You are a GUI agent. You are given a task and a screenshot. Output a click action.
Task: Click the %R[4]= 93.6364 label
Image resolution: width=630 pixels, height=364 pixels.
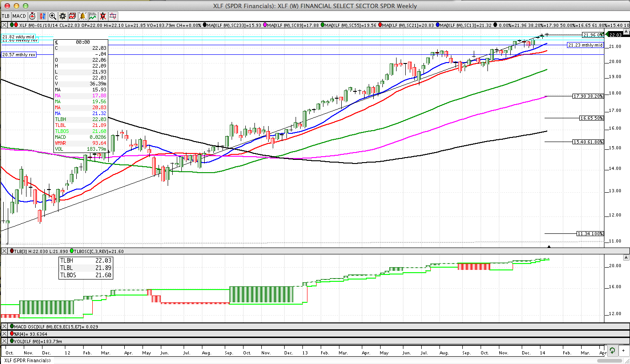(x=31, y=334)
